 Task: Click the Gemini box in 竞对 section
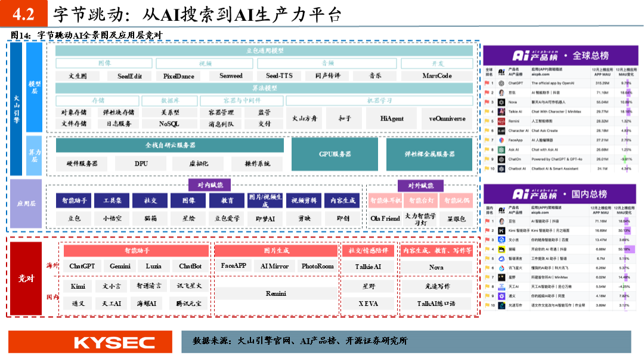pyautogui.click(x=120, y=266)
